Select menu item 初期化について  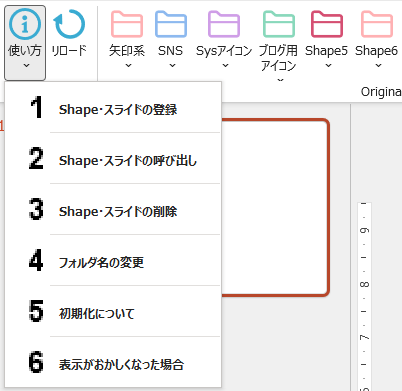point(113,311)
